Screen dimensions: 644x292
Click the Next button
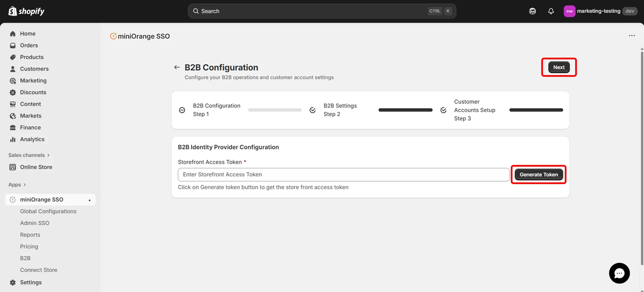(x=559, y=67)
